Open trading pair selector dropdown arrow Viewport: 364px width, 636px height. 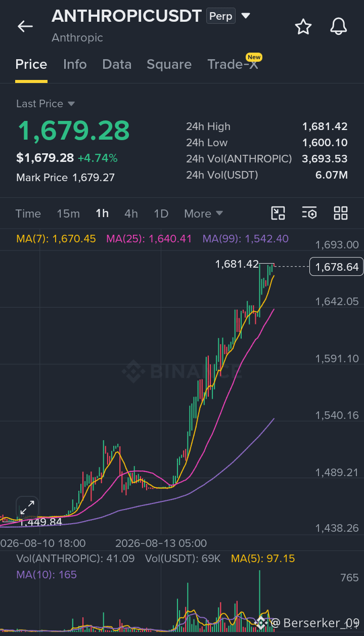click(246, 16)
